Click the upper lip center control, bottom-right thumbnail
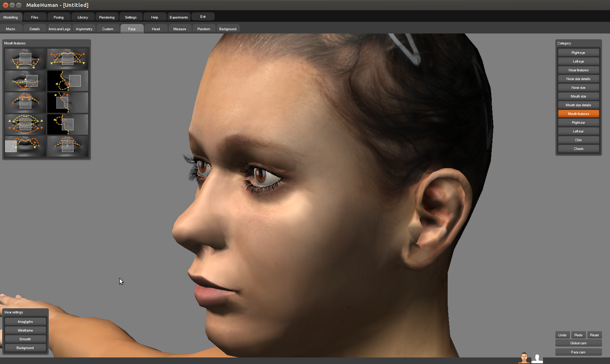This screenshot has height=364, width=610. click(x=67, y=146)
